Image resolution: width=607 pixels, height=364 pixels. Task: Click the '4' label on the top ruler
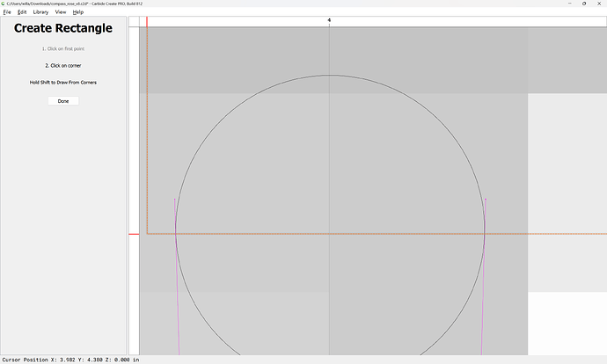pyautogui.click(x=329, y=20)
